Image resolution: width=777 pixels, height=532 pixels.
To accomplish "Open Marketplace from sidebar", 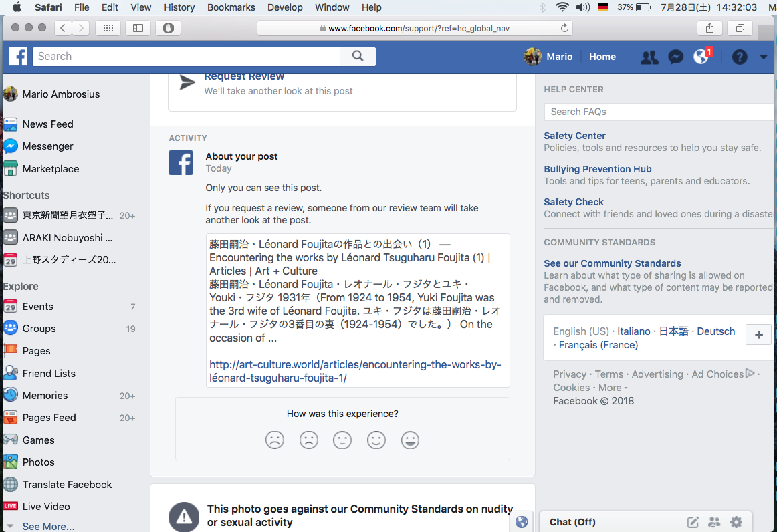I will pyautogui.click(x=51, y=169).
